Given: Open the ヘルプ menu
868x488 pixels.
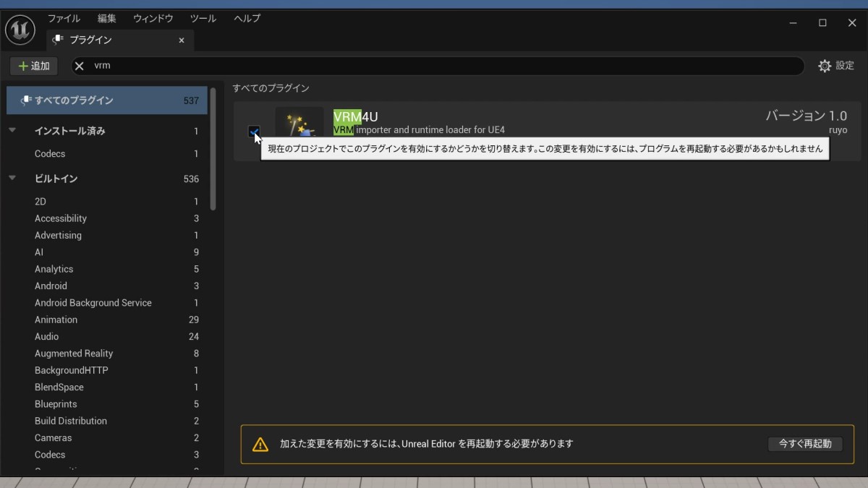Looking at the screenshot, I should click(x=247, y=19).
